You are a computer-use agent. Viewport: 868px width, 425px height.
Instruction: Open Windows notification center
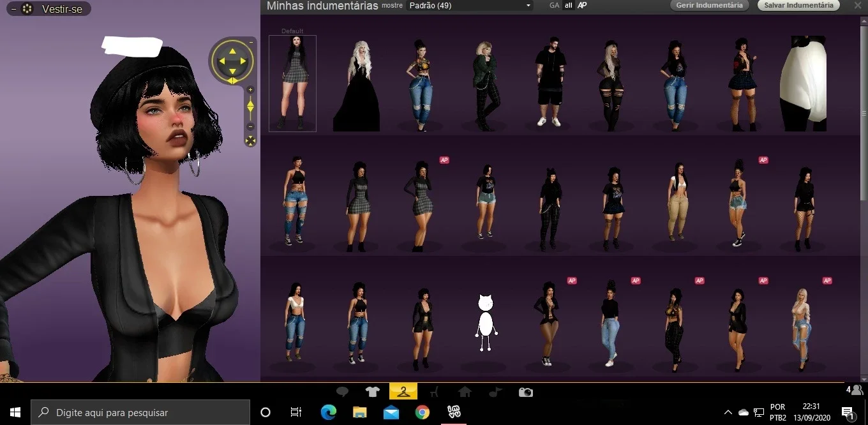[848, 413]
